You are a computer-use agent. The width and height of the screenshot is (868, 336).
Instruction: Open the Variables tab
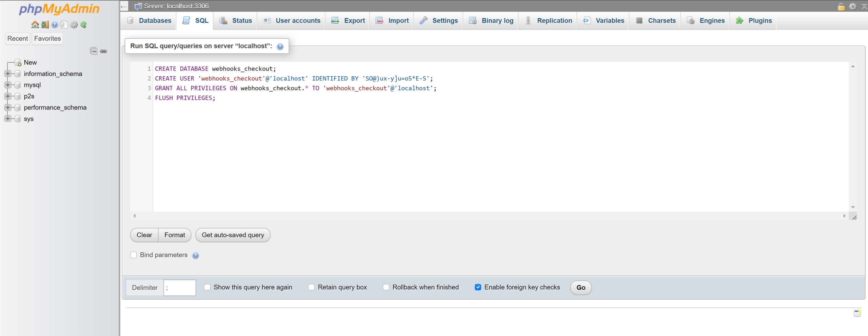click(x=603, y=21)
